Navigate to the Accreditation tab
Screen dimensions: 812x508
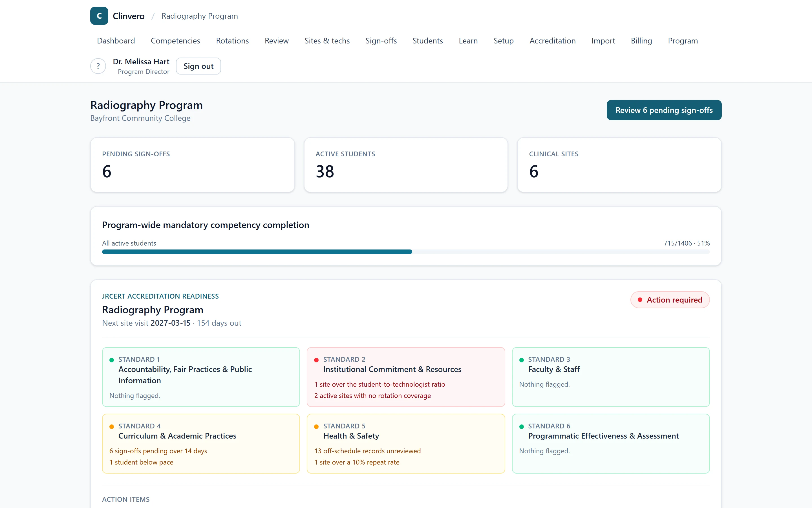click(552, 41)
